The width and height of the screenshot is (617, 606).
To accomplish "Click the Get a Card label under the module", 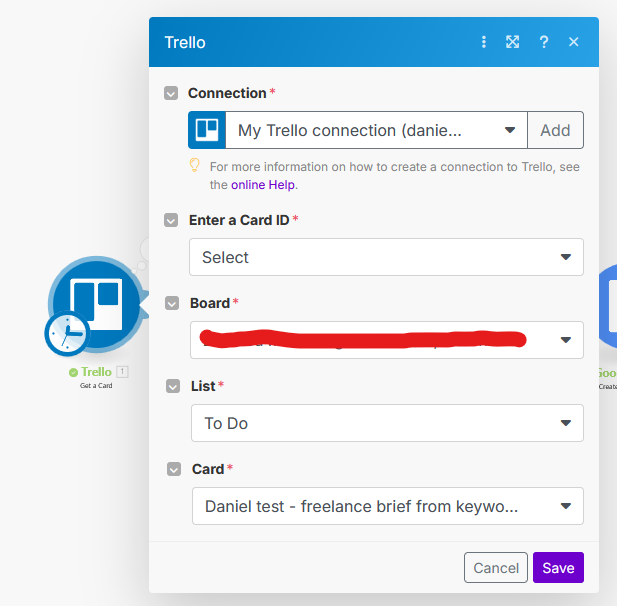I will (x=96, y=386).
